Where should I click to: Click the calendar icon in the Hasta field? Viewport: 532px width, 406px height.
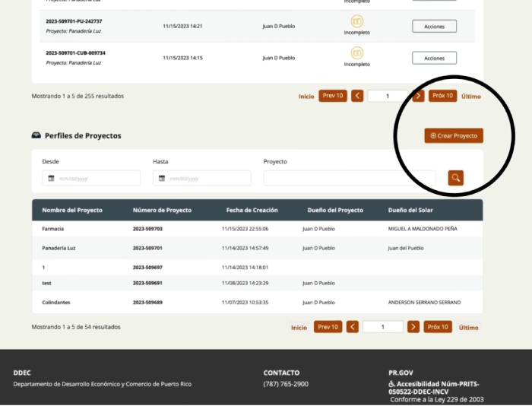162,178
